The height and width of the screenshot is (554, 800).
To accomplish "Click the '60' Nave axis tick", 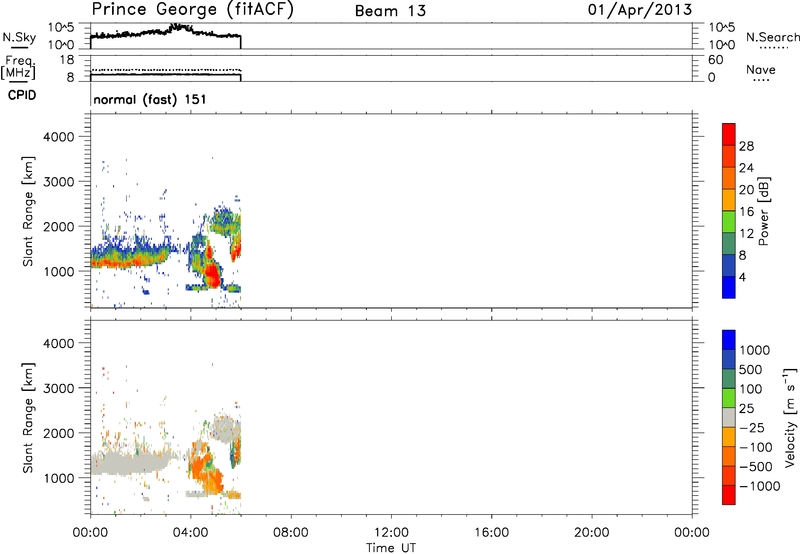I will [x=715, y=60].
